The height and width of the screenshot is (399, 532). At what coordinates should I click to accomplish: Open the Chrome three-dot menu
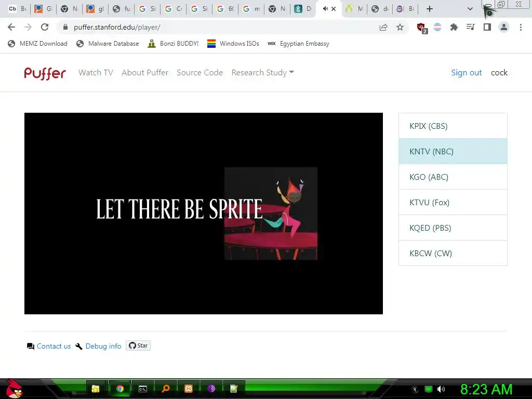pyautogui.click(x=521, y=27)
